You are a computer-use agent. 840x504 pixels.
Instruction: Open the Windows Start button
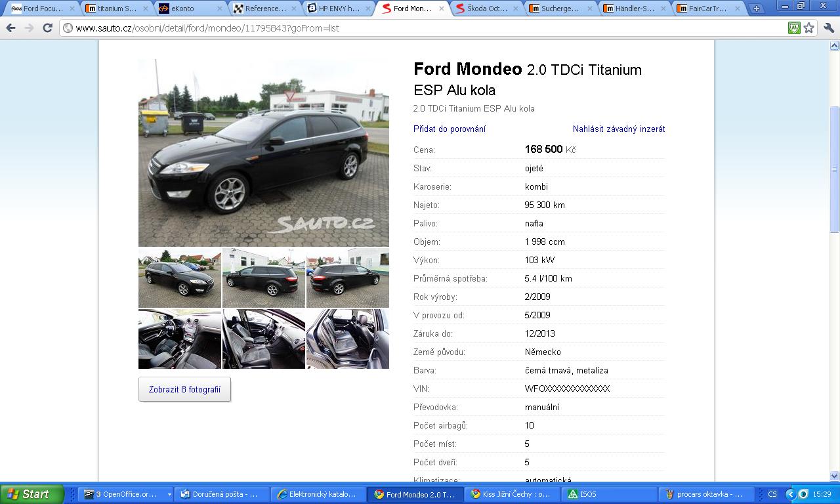tap(32, 494)
